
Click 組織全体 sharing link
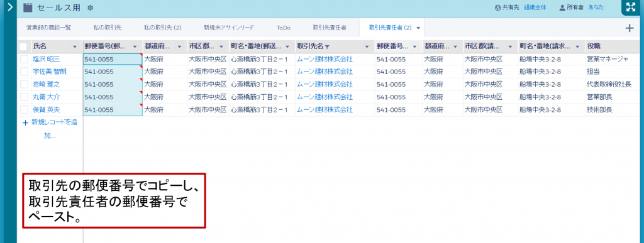pyautogui.click(x=535, y=8)
